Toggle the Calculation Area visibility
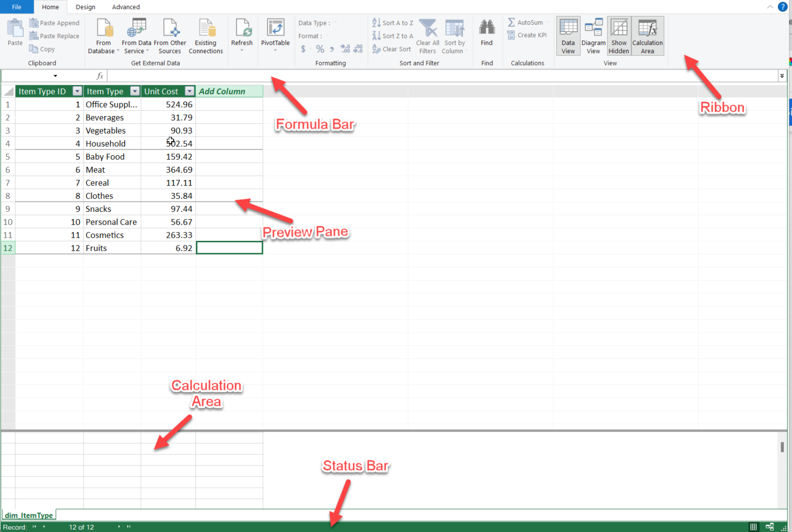The height and width of the screenshot is (532, 792). [648, 35]
